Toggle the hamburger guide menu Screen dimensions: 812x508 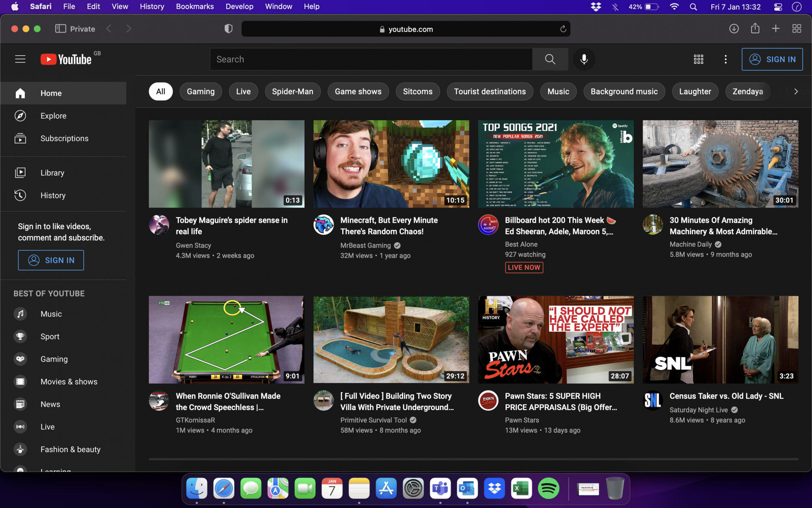(x=20, y=59)
